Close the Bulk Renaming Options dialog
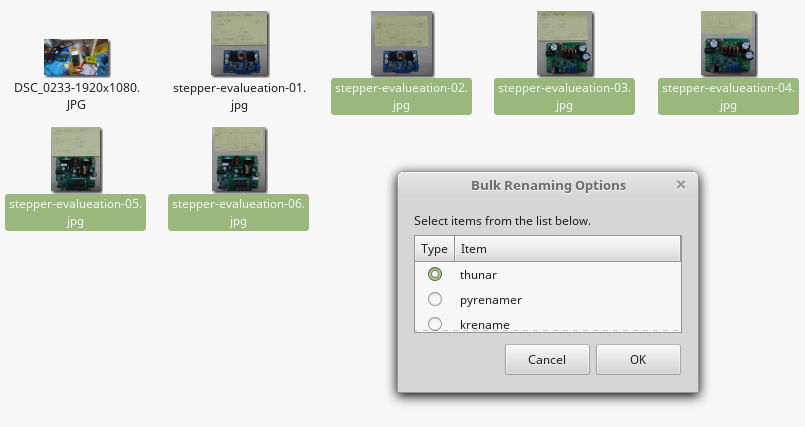805x427 pixels. point(681,185)
